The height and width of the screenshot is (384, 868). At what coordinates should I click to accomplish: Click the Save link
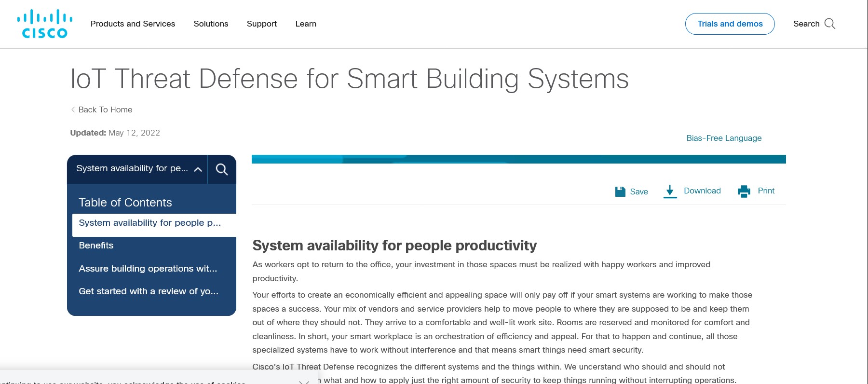tap(639, 192)
